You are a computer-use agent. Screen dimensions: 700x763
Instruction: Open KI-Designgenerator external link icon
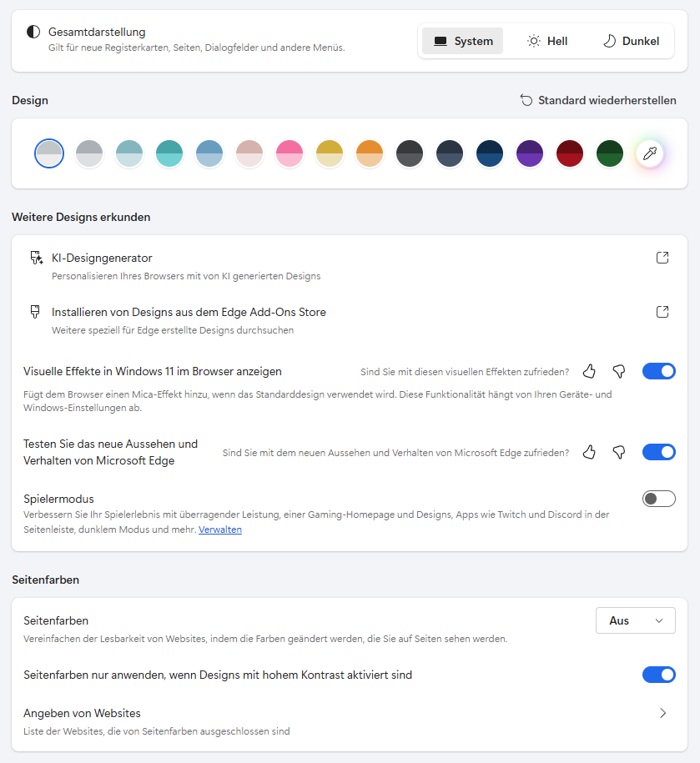662,258
